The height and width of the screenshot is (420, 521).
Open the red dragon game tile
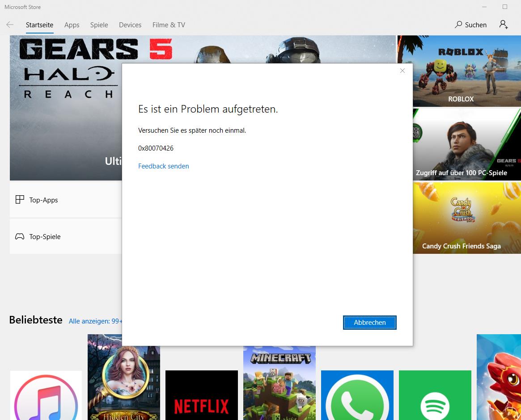[499, 377]
